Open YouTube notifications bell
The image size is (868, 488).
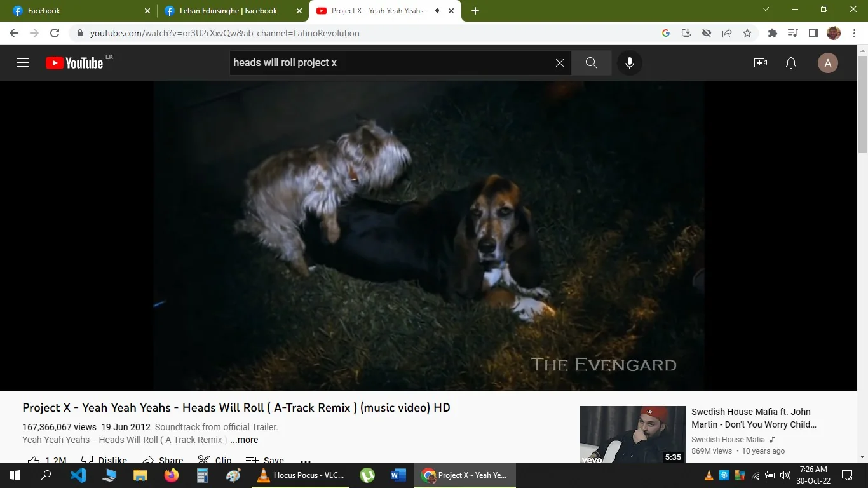point(791,63)
